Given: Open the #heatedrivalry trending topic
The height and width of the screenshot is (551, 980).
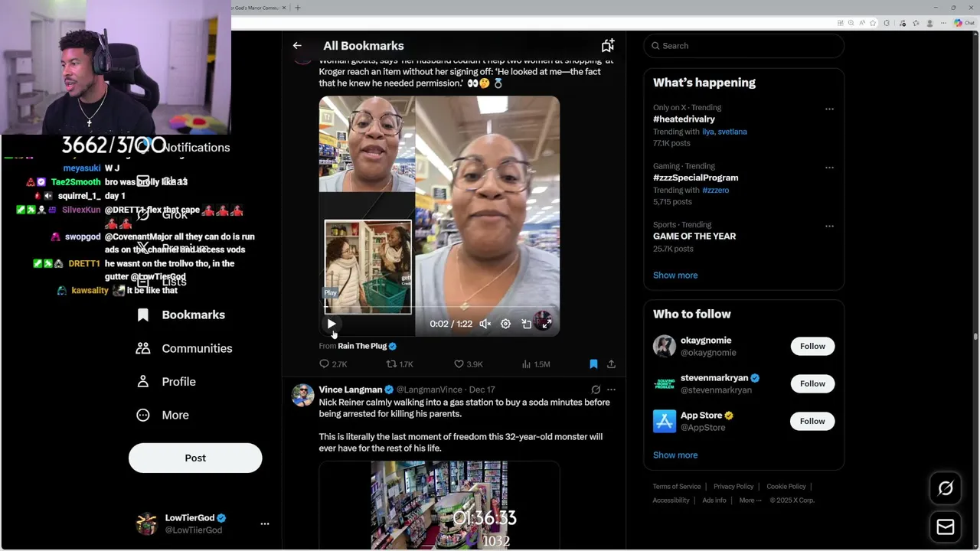Looking at the screenshot, I should [x=684, y=119].
